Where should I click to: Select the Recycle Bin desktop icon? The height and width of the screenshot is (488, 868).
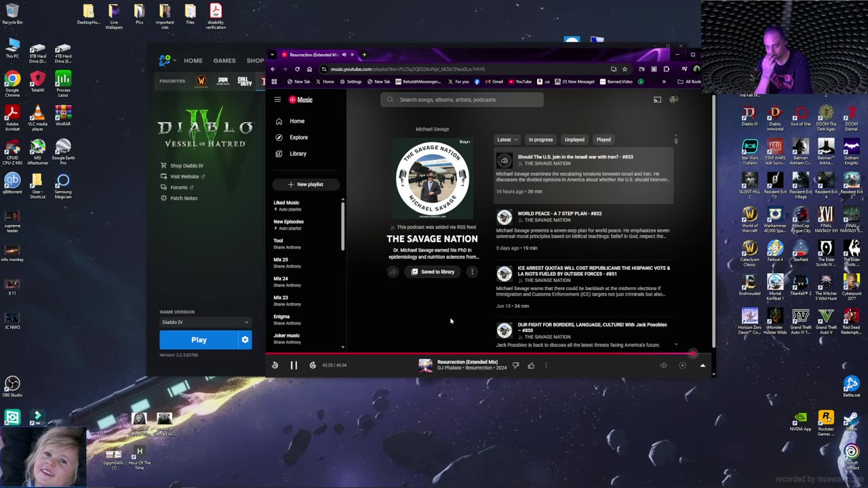point(12,14)
